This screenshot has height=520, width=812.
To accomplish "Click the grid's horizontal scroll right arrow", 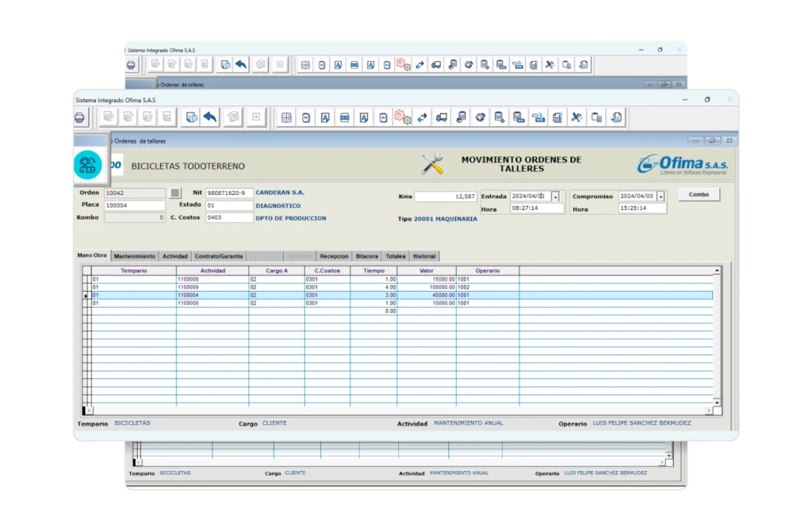I will point(709,411).
